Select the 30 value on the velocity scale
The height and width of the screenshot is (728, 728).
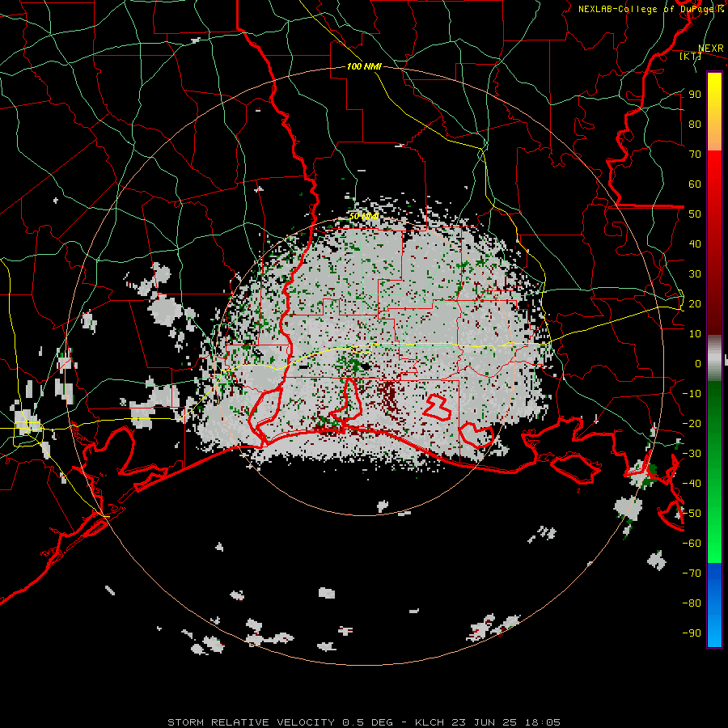tap(695, 274)
